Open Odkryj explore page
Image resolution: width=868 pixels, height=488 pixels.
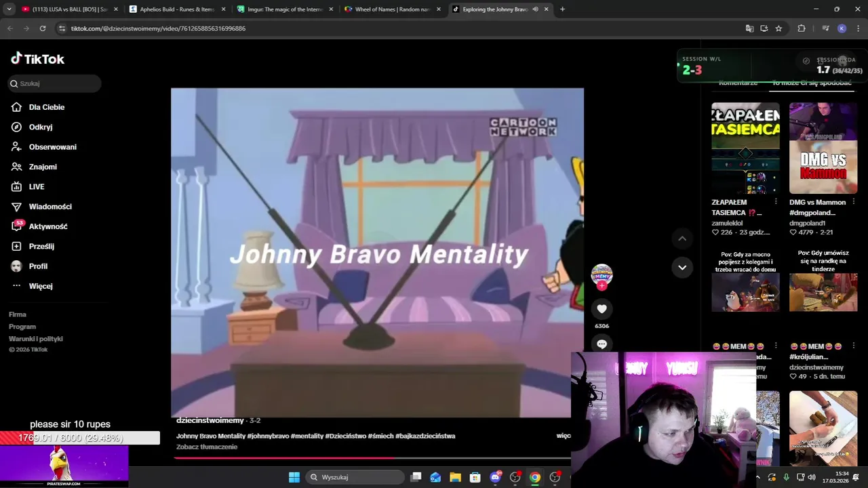[41, 127]
